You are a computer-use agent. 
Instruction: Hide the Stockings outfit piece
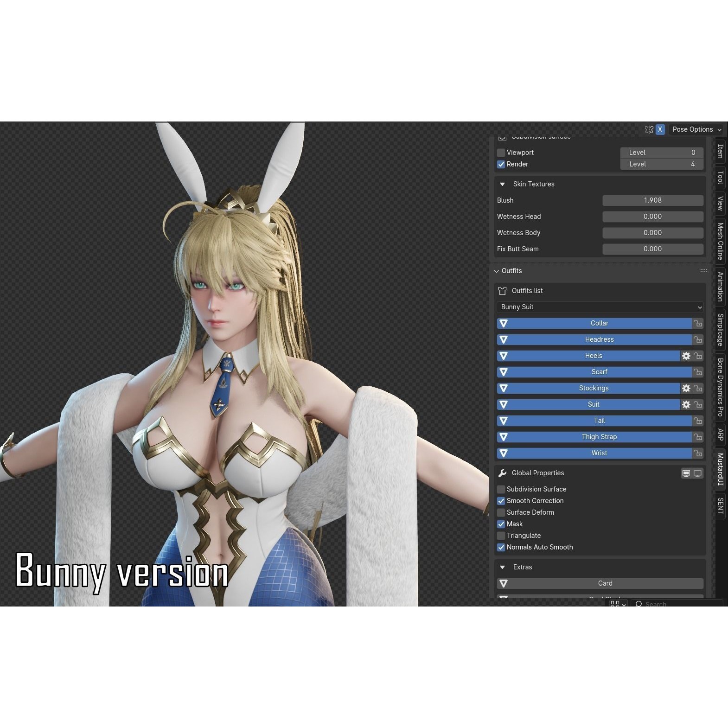pyautogui.click(x=588, y=388)
